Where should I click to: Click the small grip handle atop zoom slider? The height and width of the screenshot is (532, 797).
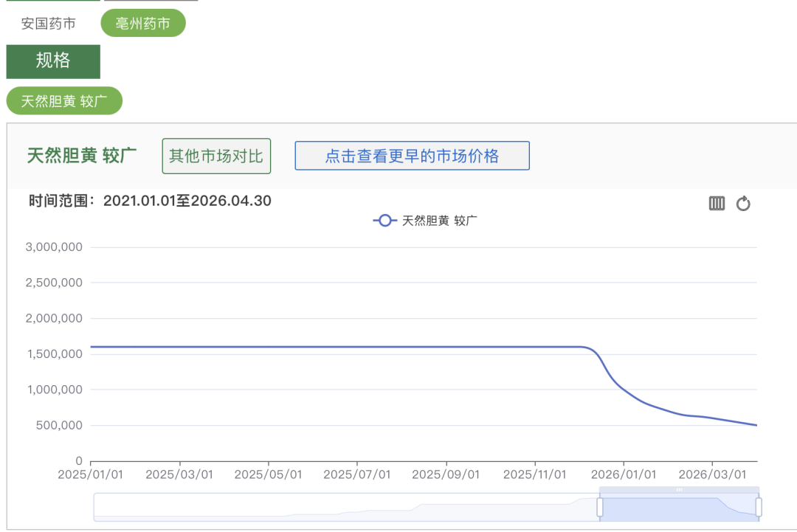tap(679, 490)
